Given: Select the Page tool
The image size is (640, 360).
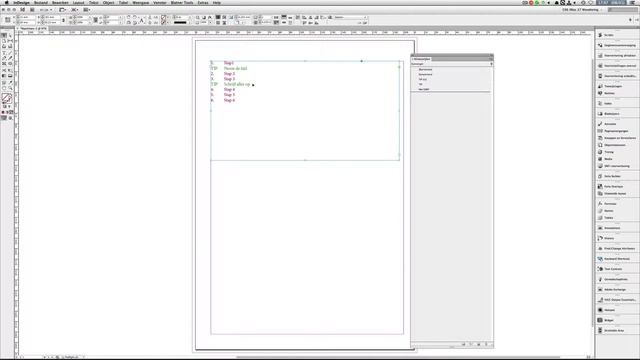Looking at the screenshot, I should click(x=4, y=41).
